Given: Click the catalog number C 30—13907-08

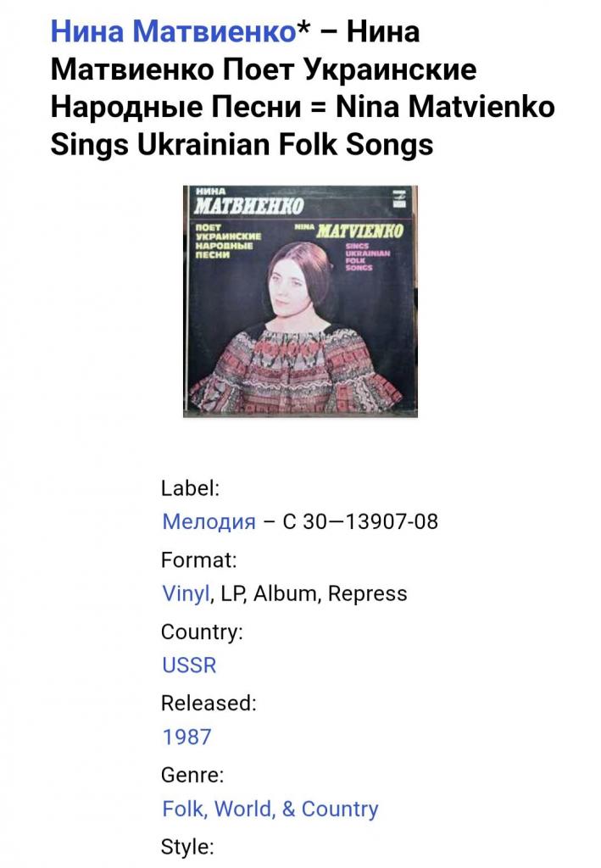Looking at the screenshot, I should coord(360,521).
